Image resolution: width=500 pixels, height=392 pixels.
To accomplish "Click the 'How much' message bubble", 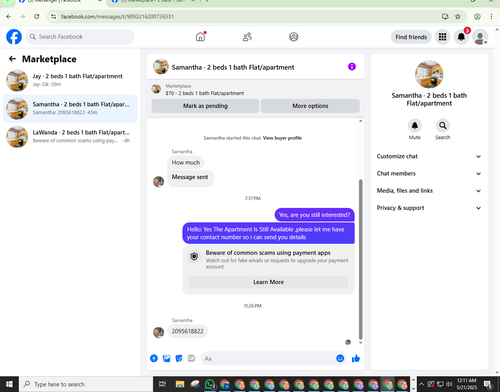I will pos(186,163).
